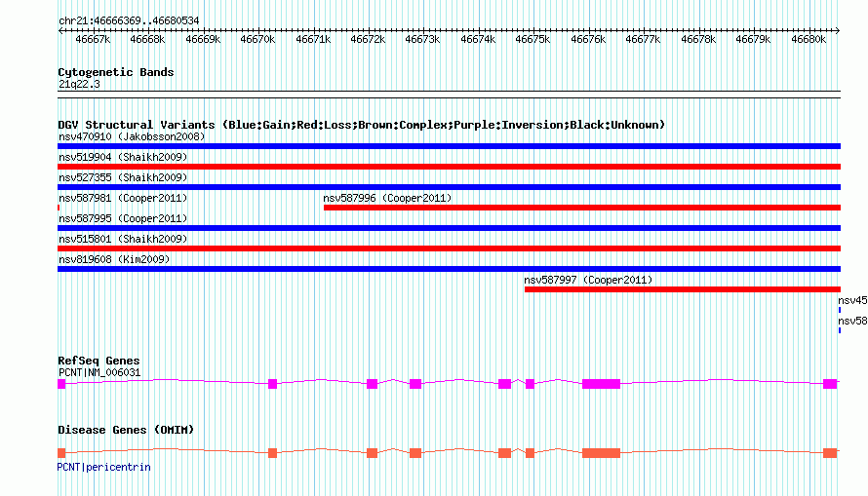Open the RefSeq Genes track heading

coord(99,361)
